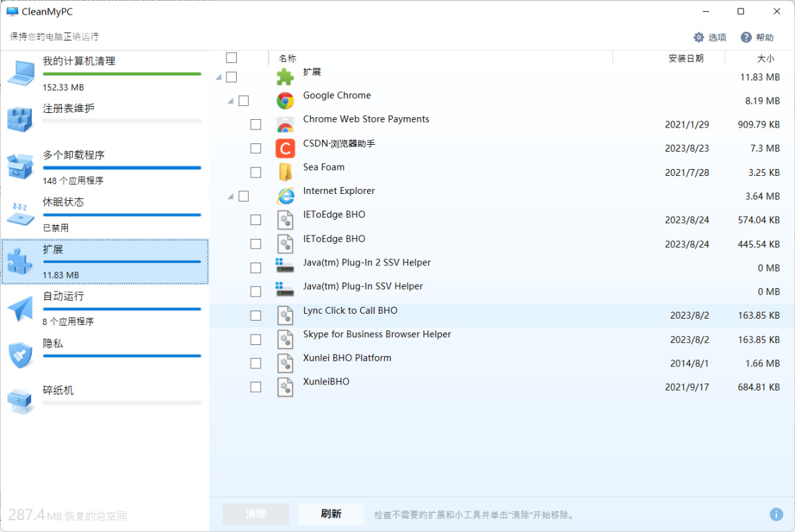The image size is (795, 532).
Task: Click the Java Plug-In 2 SSV Helper icon
Action: [285, 265]
